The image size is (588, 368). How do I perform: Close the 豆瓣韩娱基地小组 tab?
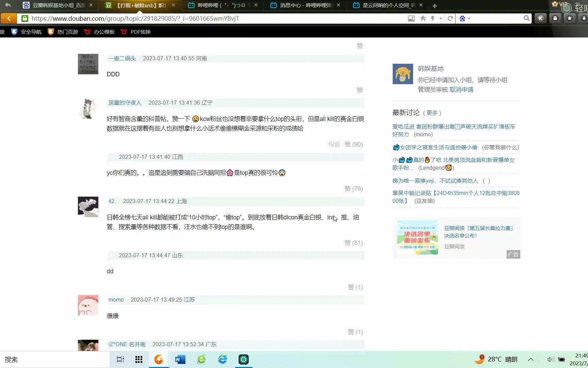(91, 5)
